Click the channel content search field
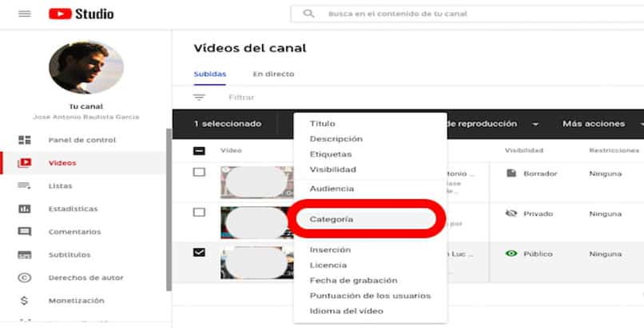 (x=468, y=14)
